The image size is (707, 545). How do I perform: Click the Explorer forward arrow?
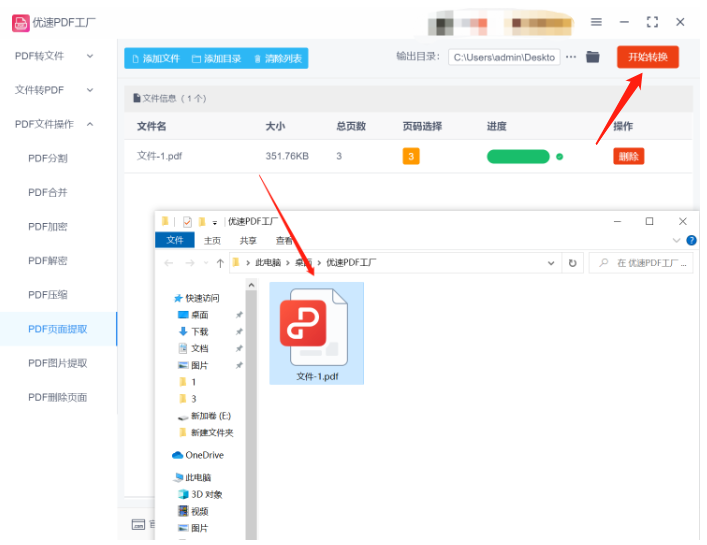pos(190,263)
